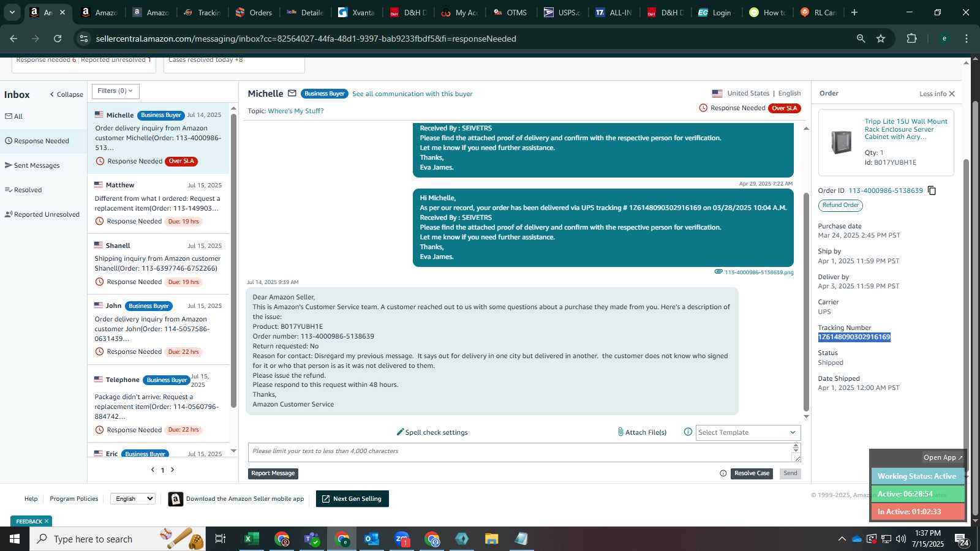This screenshot has width=980, height=551.
Task: Click Open App in status widget
Action: point(943,457)
